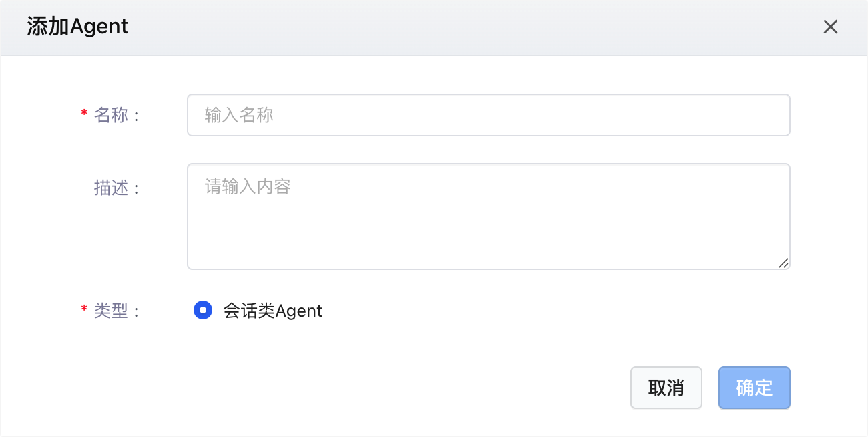The height and width of the screenshot is (437, 868).
Task: Confirm with the 确定 button
Action: [x=754, y=388]
